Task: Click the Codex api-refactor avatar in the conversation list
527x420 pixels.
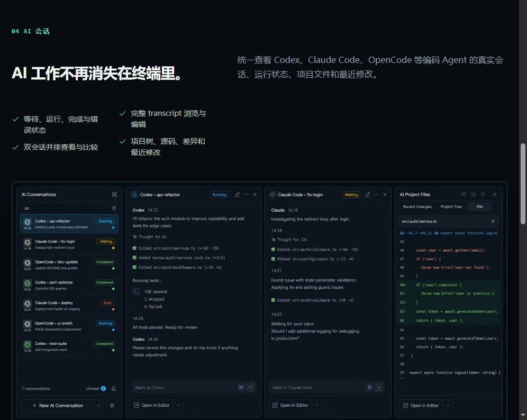Action: tap(28, 222)
